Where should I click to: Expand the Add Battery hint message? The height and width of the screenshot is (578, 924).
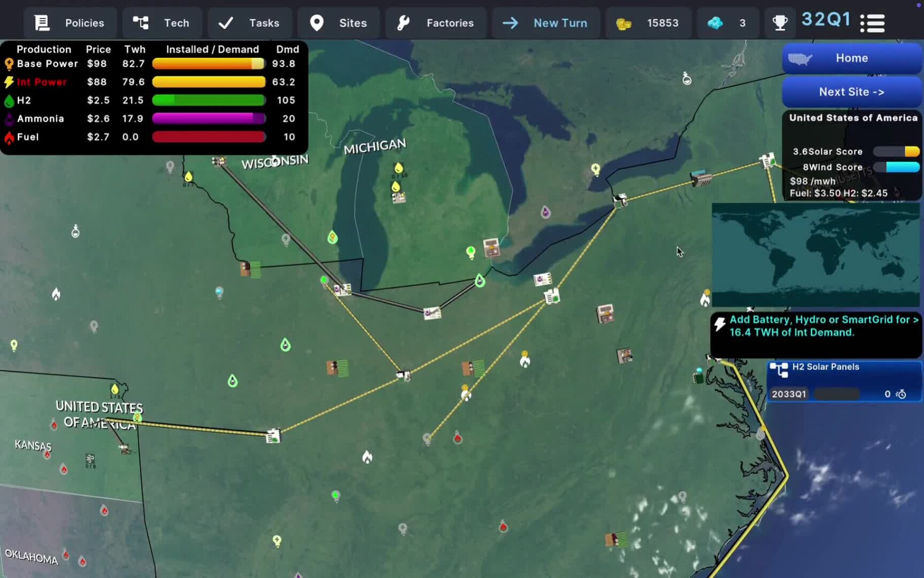pyautogui.click(x=816, y=326)
